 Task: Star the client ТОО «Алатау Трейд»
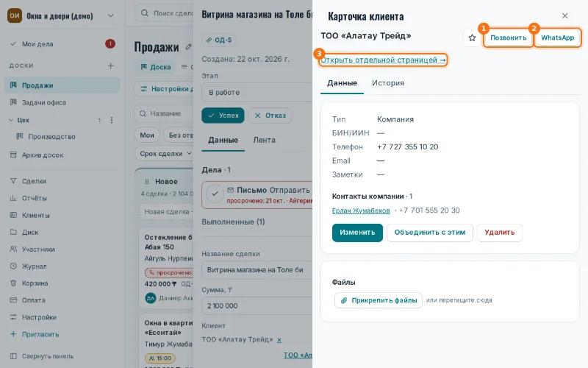click(x=472, y=38)
